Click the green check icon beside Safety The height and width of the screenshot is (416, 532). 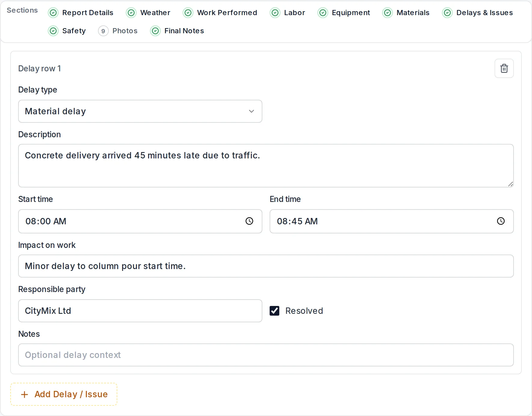tap(53, 31)
